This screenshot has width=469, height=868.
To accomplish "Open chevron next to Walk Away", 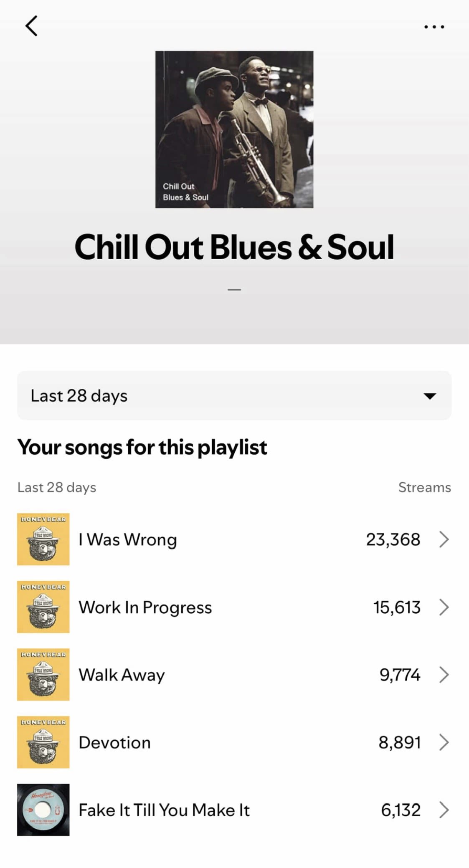I will point(444,675).
